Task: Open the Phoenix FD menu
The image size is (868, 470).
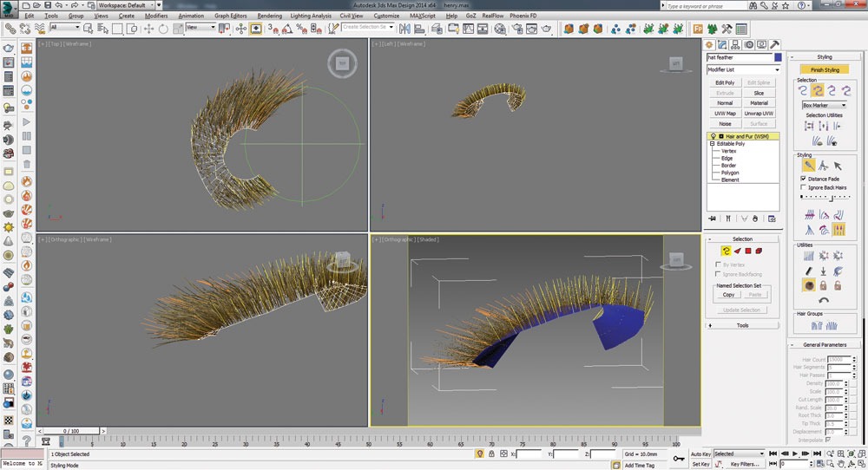Action: point(523,16)
